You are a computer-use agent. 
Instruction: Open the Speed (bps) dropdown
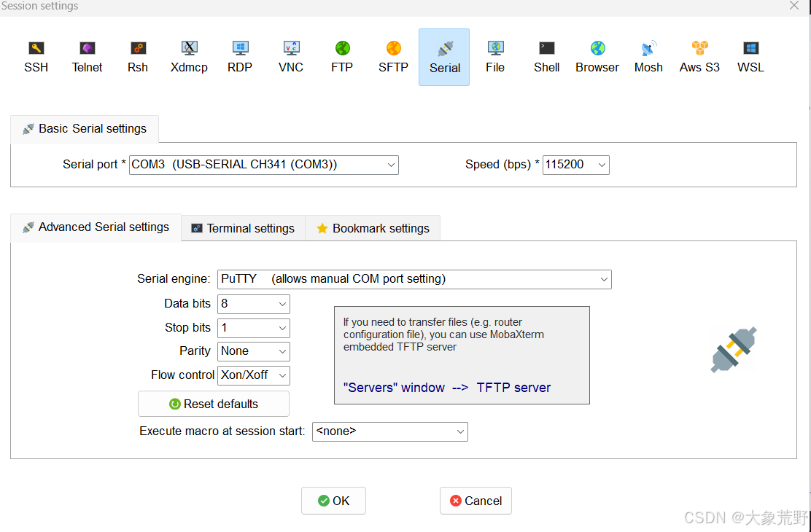tap(575, 165)
